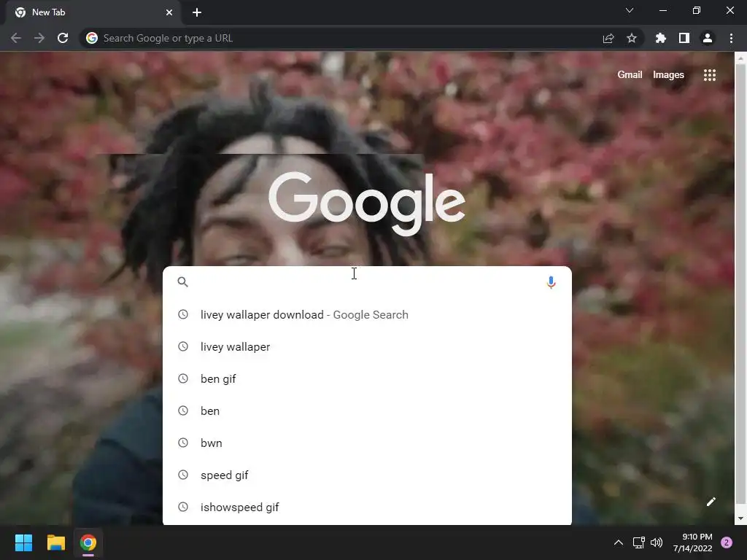
Task: Open volume speaker tray icon
Action: coord(657,542)
